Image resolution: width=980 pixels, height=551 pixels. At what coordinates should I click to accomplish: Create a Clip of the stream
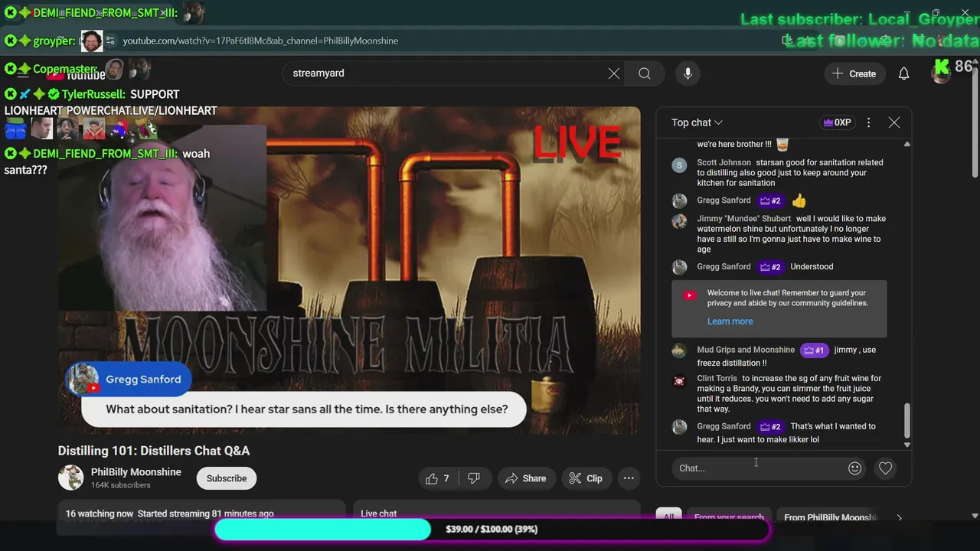586,478
